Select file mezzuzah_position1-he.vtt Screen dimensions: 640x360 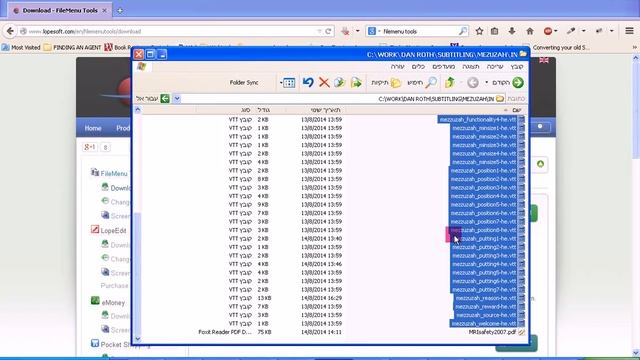483,171
